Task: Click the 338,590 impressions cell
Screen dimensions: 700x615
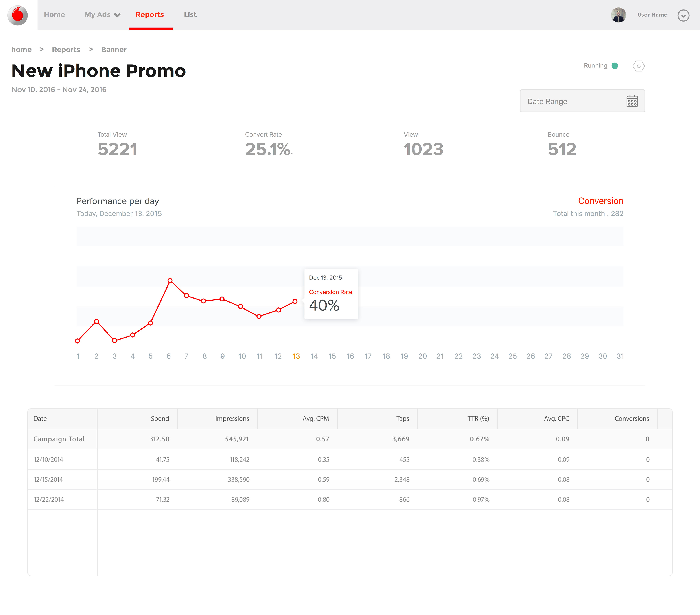Action: (239, 479)
